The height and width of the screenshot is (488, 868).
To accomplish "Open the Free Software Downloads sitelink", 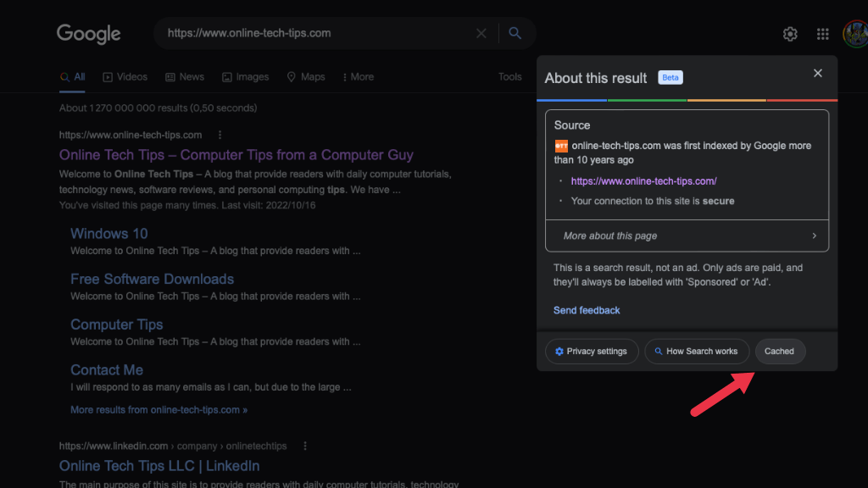I will pyautogui.click(x=153, y=279).
